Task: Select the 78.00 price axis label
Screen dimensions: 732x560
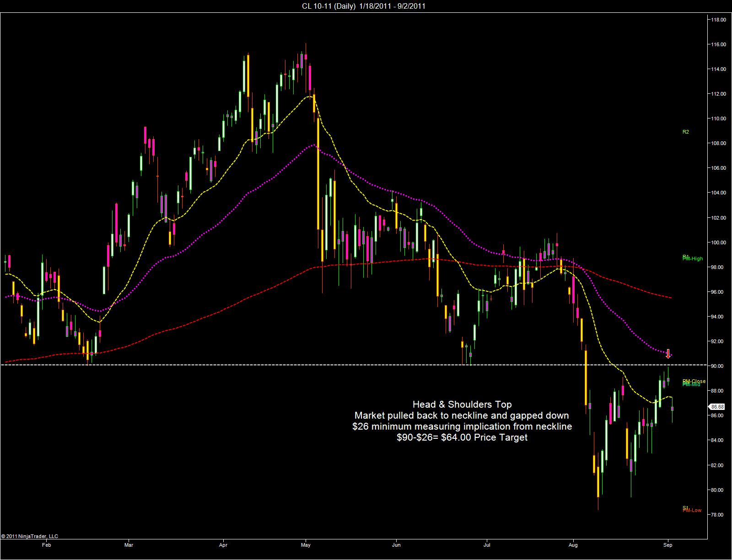Action: click(x=718, y=515)
